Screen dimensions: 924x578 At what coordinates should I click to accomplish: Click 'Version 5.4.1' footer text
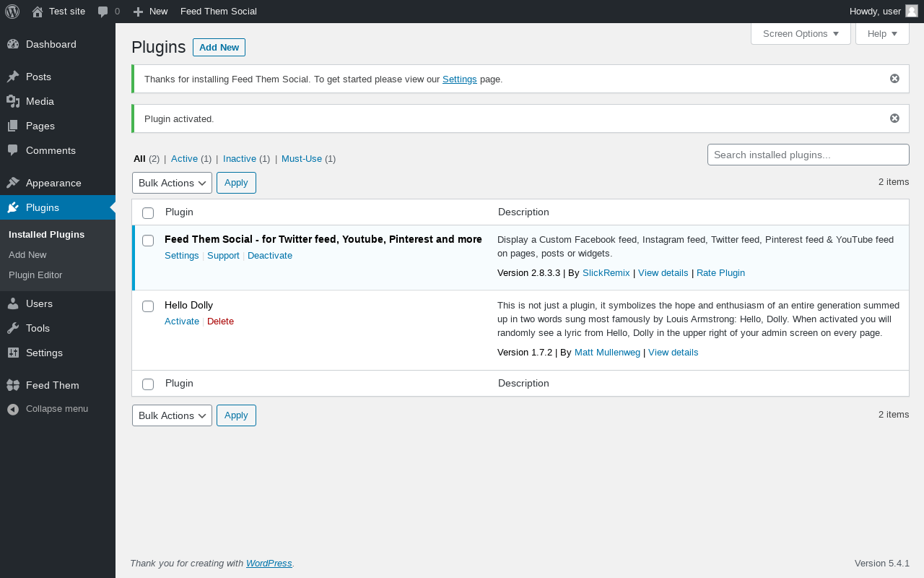[882, 564]
